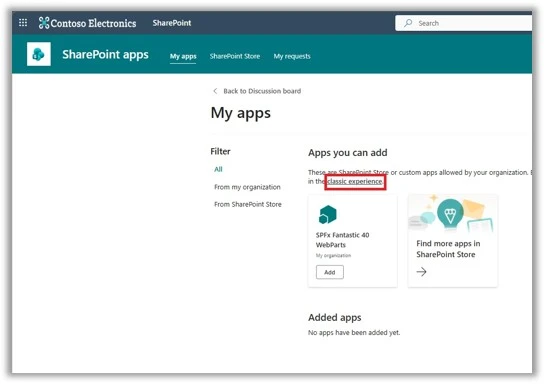Click the back chevron icon
544x384 pixels.
click(215, 91)
